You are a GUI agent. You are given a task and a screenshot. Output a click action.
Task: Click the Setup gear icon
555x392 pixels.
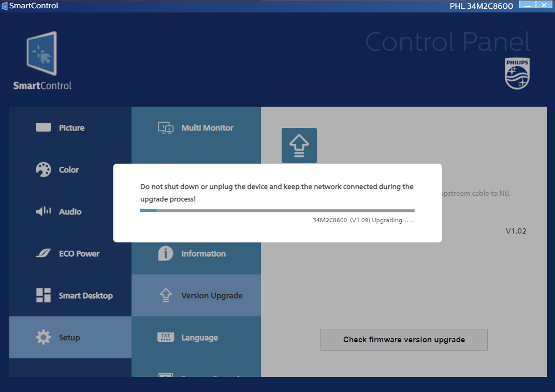(43, 337)
